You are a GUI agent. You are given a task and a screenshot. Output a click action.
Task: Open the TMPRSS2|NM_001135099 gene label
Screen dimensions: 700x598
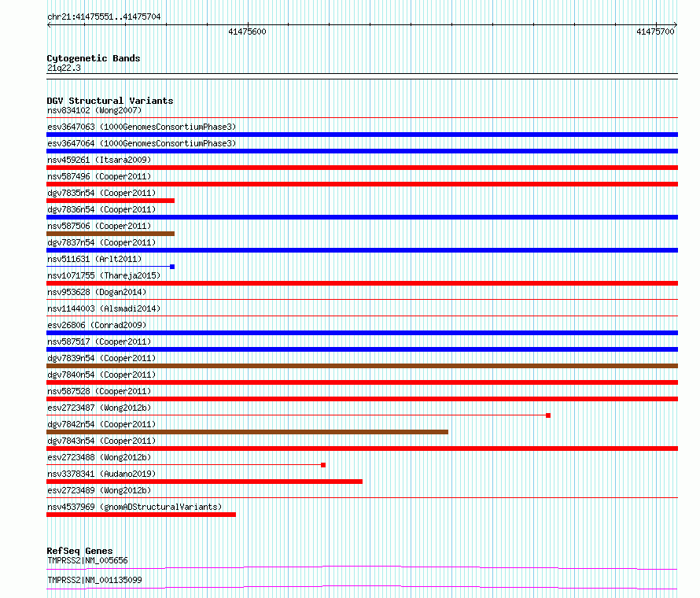94,580
